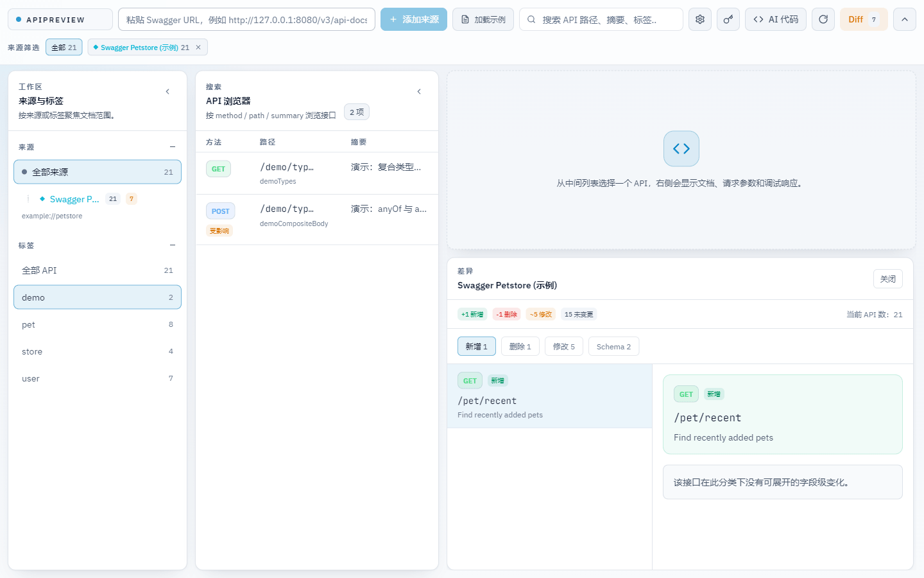
Task: Select the 全部 21 source filter chip
Action: [x=64, y=48]
